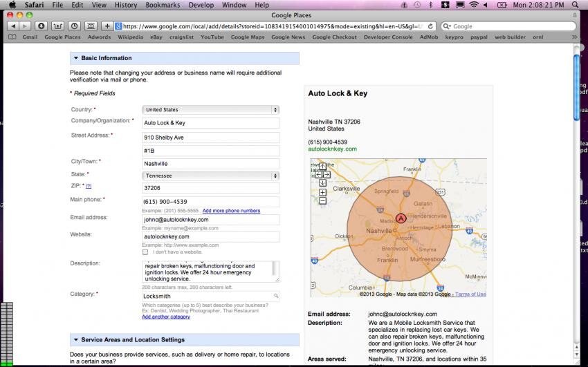This screenshot has height=367, width=588.
Task: Click the Company/Organization field
Action: 211,123
